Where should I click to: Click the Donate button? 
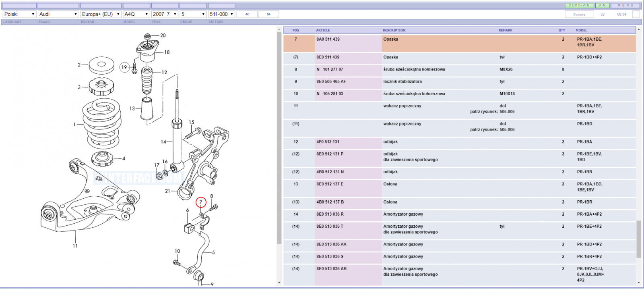click(579, 14)
